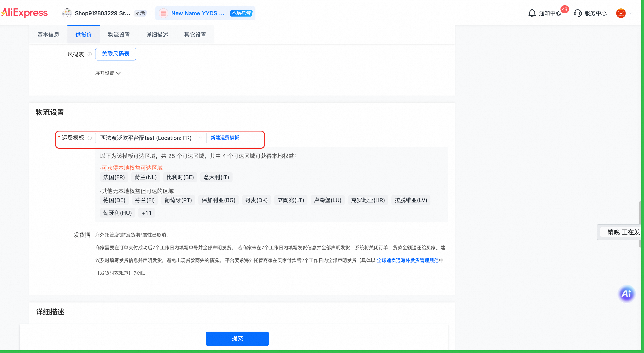
Task: Click help icon next to 尺码表
Action: coord(90,54)
